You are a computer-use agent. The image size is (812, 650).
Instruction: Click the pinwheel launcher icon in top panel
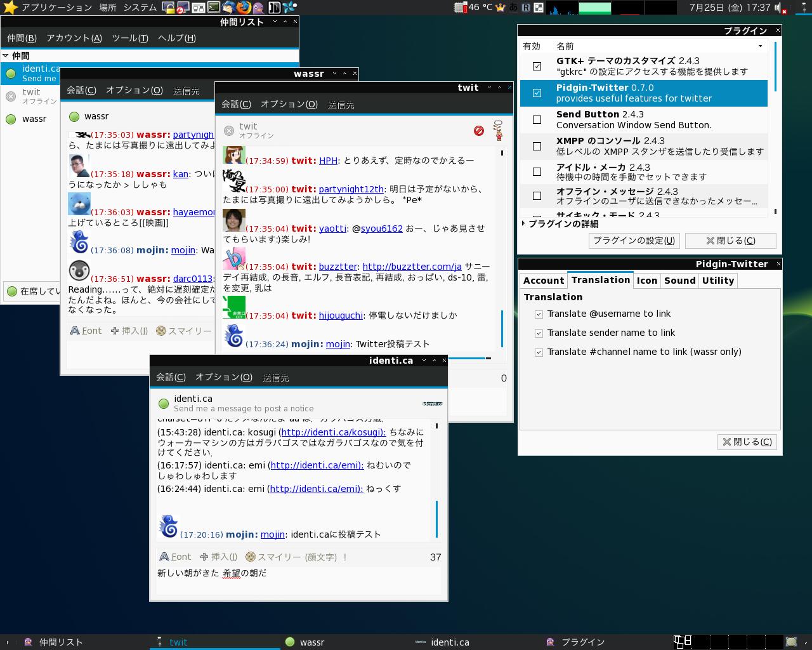[290, 8]
